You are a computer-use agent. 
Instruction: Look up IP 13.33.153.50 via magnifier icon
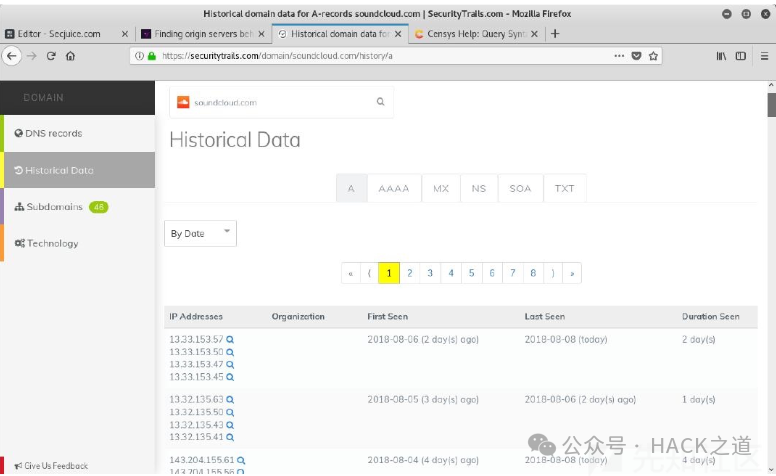(x=230, y=352)
